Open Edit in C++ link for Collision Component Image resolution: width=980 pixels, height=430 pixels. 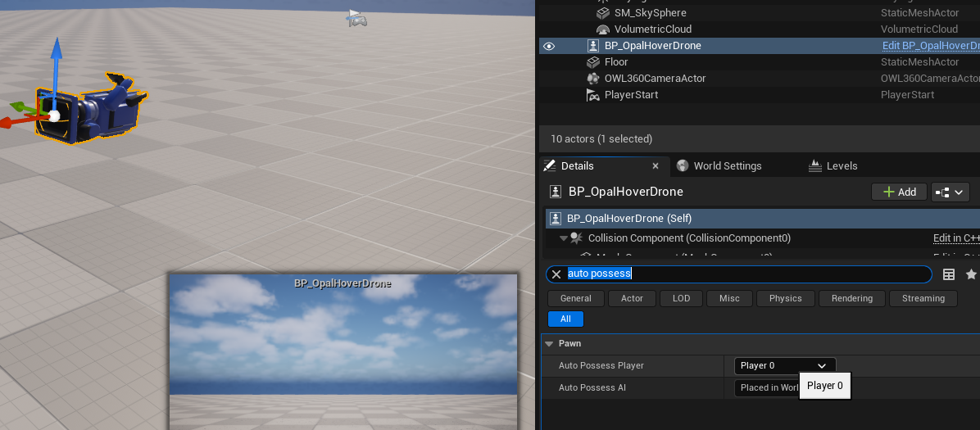tap(956, 238)
